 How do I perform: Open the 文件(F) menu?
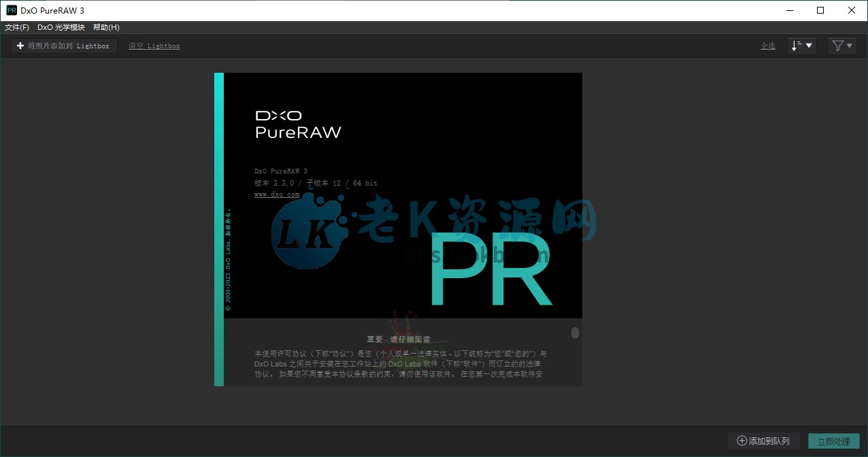pyautogui.click(x=17, y=27)
